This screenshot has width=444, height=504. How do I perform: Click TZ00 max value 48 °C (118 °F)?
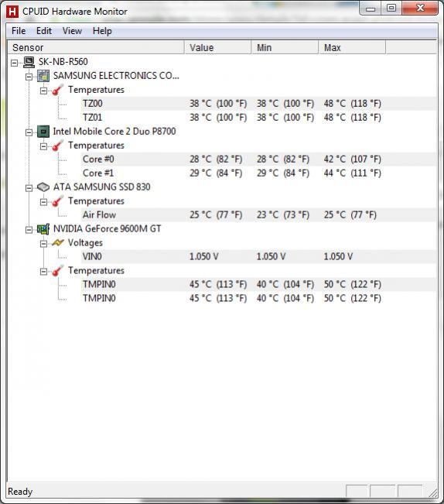tap(352, 104)
